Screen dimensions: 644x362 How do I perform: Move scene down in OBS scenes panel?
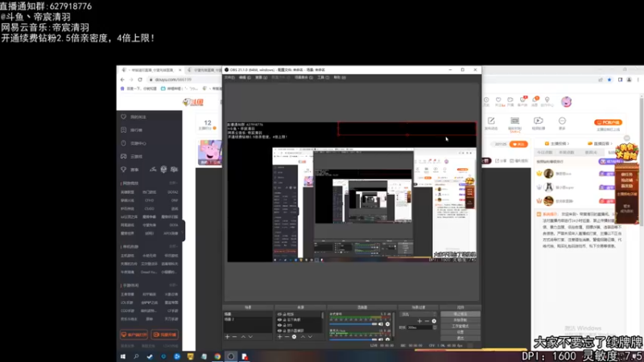pyautogui.click(x=250, y=337)
